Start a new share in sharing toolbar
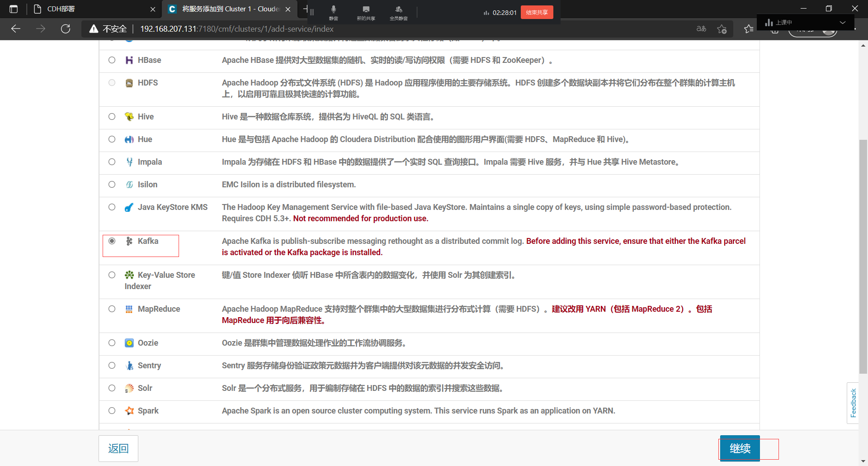Image resolution: width=868 pixels, height=466 pixels. click(x=366, y=12)
